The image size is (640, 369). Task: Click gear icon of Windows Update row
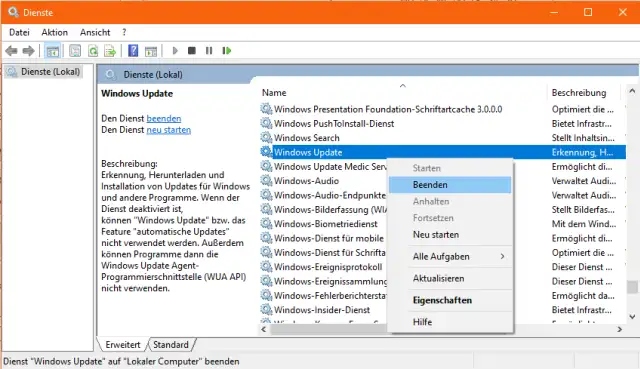(266, 151)
